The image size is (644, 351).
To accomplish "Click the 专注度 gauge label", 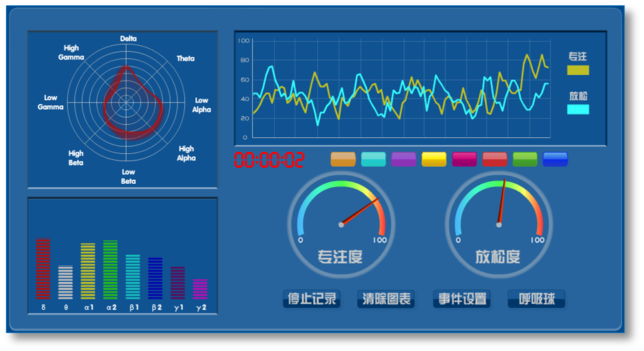I will pos(340,256).
